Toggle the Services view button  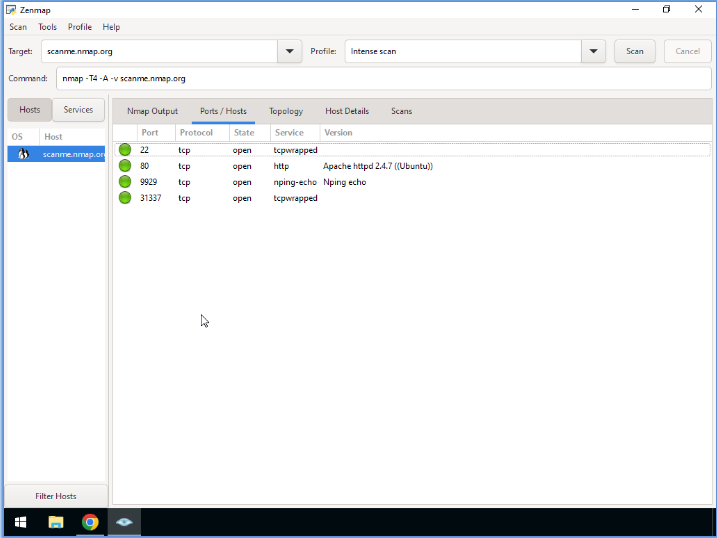point(78,110)
